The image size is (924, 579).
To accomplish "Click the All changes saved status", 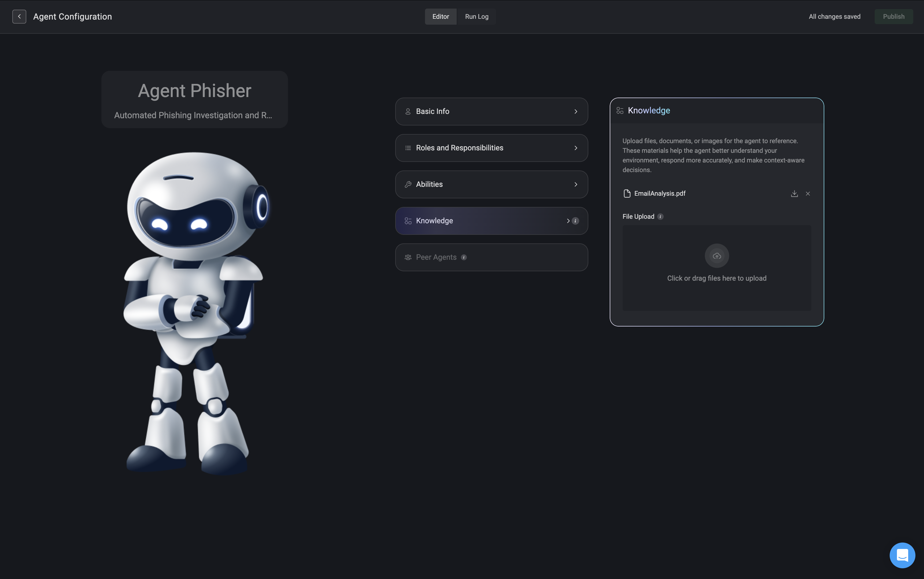I will coord(834,16).
